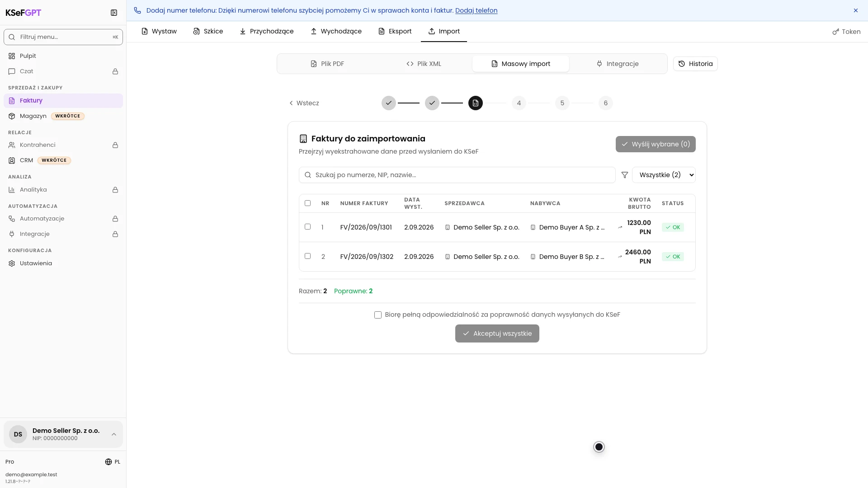
Task: Open the Integracje import tab
Action: click(617, 64)
